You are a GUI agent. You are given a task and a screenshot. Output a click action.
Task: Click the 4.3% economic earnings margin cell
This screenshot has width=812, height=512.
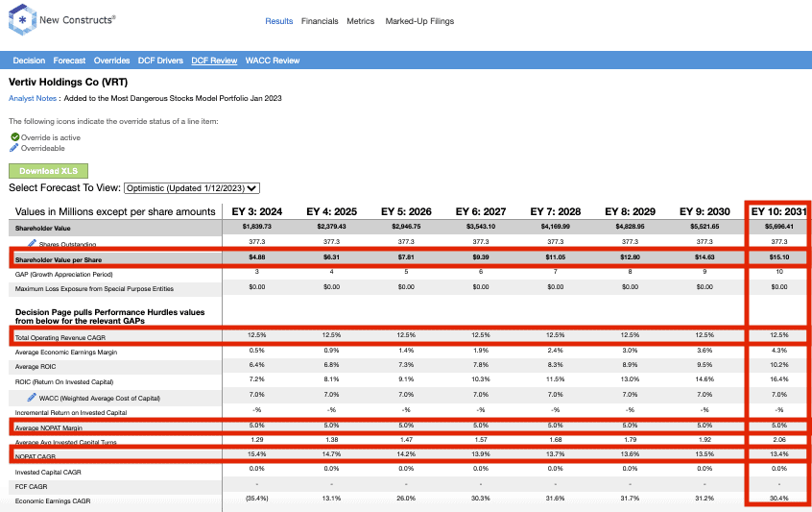[x=778, y=351]
